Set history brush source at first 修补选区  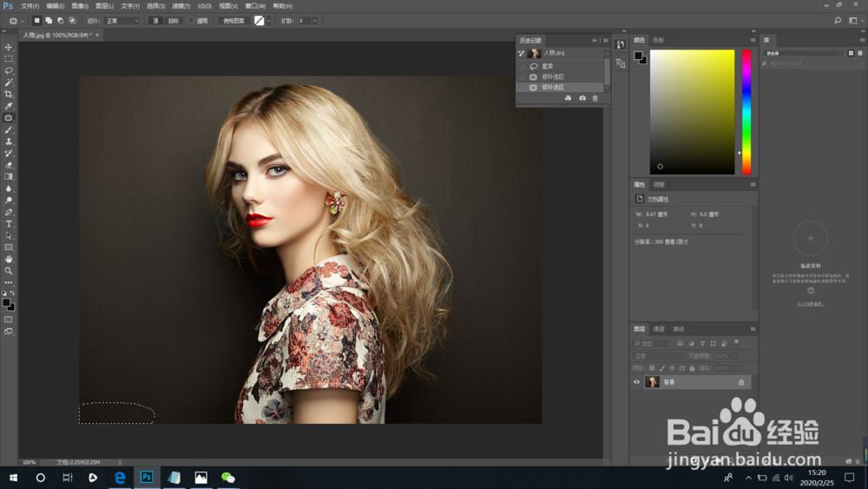(521, 77)
